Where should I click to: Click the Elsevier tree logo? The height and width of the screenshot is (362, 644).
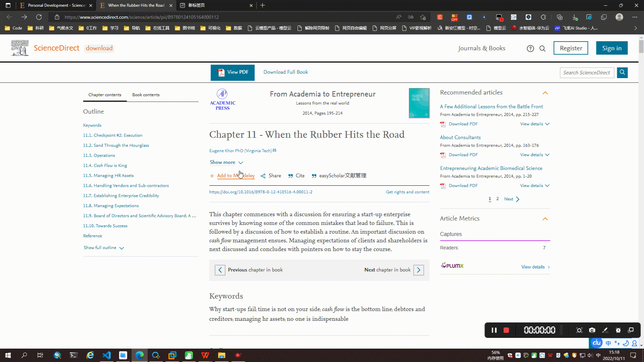click(19, 48)
